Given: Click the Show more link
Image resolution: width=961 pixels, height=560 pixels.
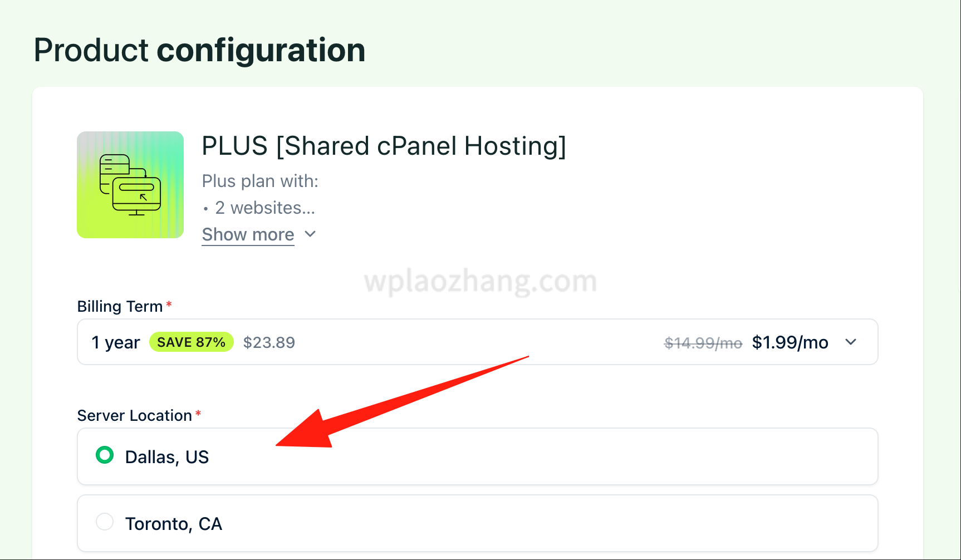Looking at the screenshot, I should pos(248,235).
